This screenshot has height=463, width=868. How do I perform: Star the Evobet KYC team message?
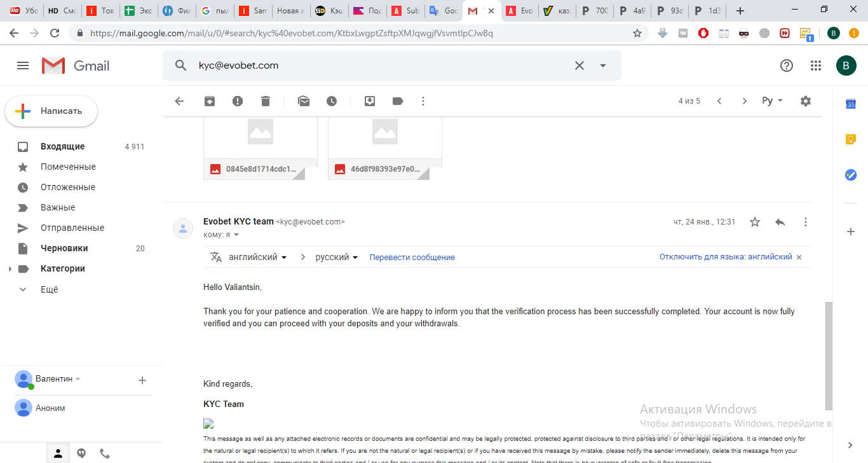coord(755,222)
